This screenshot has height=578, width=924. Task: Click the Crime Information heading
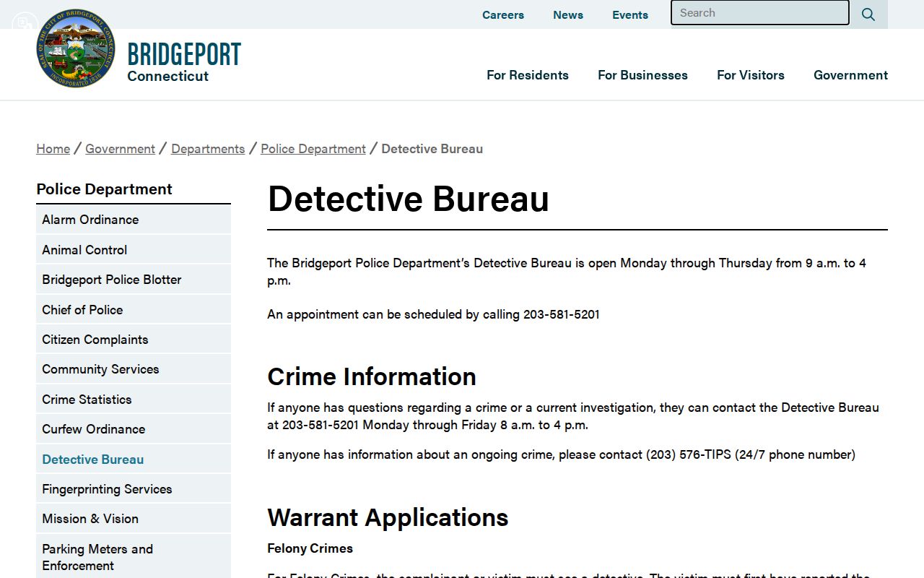[x=372, y=376]
